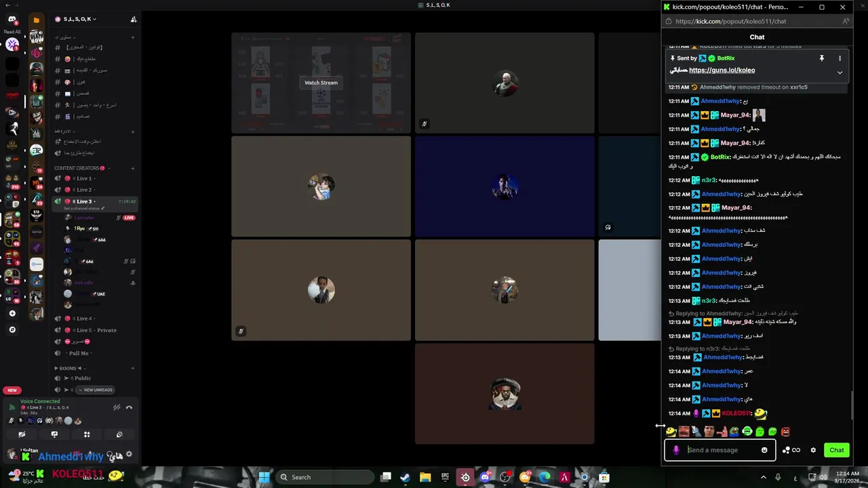
Task: Click the share screen button in voice panel
Action: click(54, 434)
